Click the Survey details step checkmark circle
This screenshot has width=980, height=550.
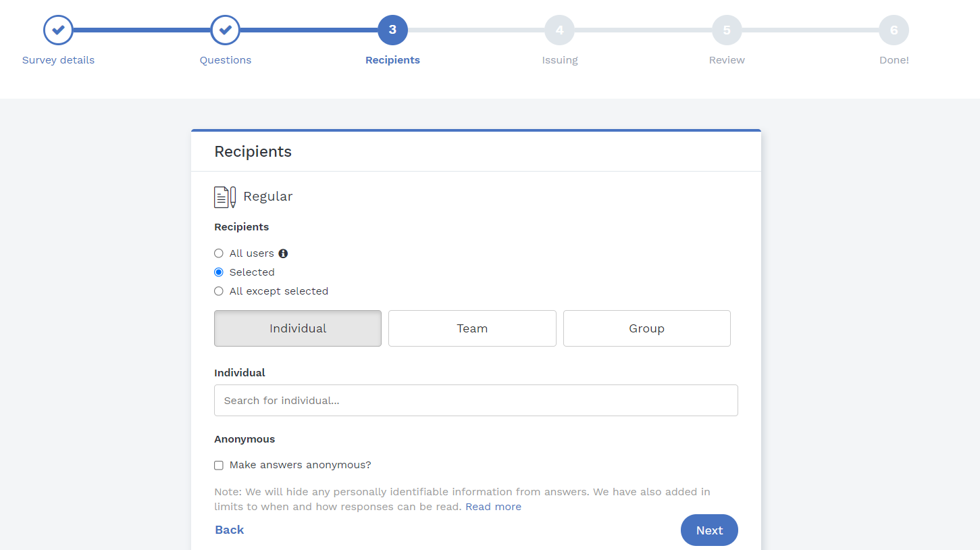coord(59,30)
